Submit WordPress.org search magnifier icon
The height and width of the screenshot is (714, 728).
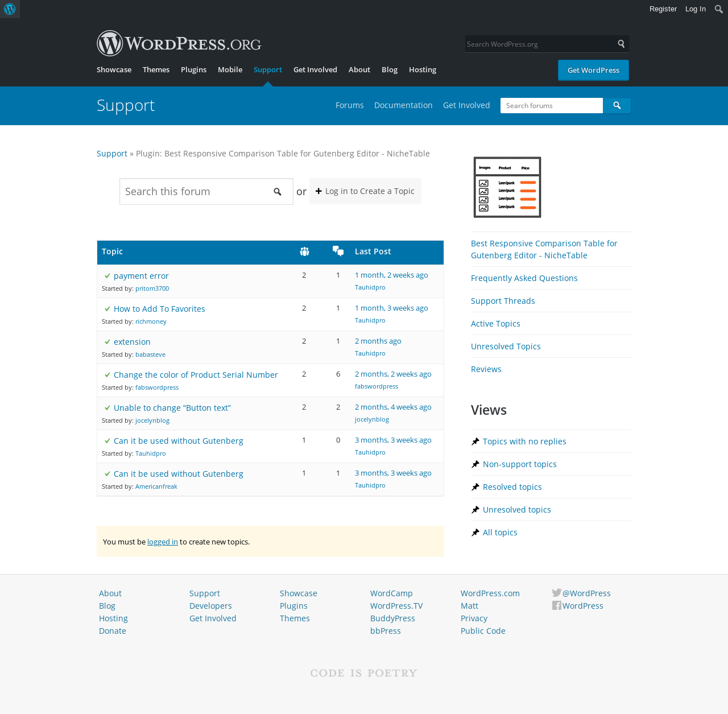coord(621,44)
